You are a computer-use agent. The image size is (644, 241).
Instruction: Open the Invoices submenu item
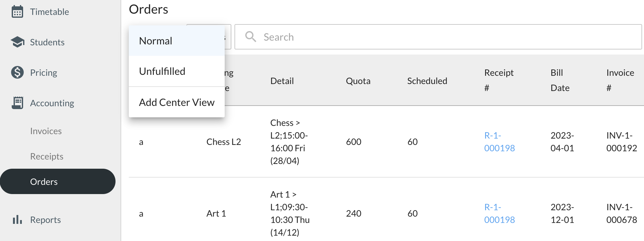(x=46, y=131)
